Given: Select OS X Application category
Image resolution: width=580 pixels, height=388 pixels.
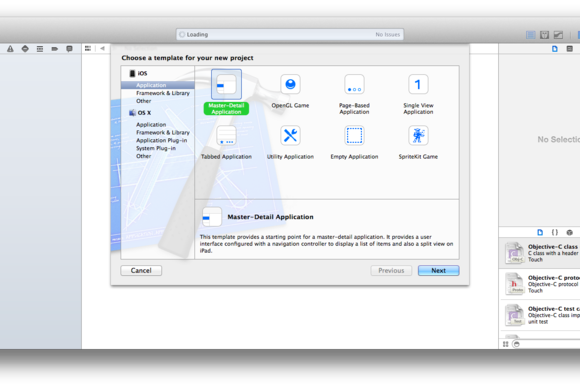Looking at the screenshot, I should 151,125.
